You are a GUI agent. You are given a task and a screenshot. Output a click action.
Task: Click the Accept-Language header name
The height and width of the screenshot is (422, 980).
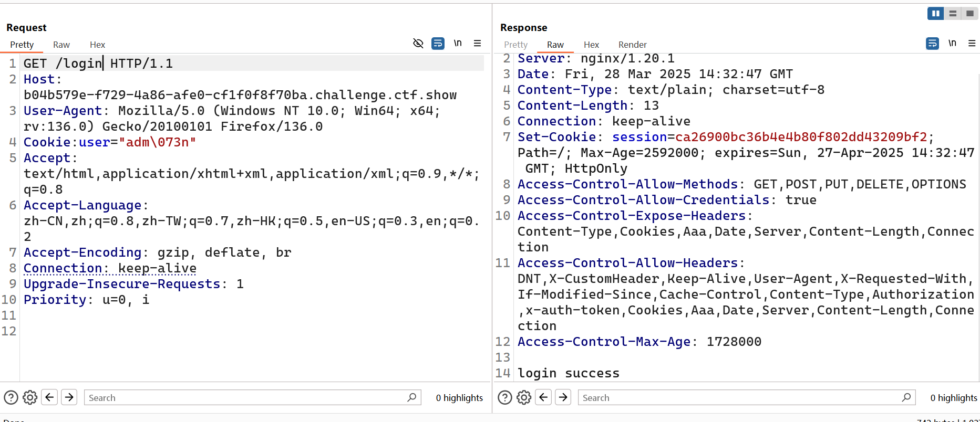click(82, 205)
